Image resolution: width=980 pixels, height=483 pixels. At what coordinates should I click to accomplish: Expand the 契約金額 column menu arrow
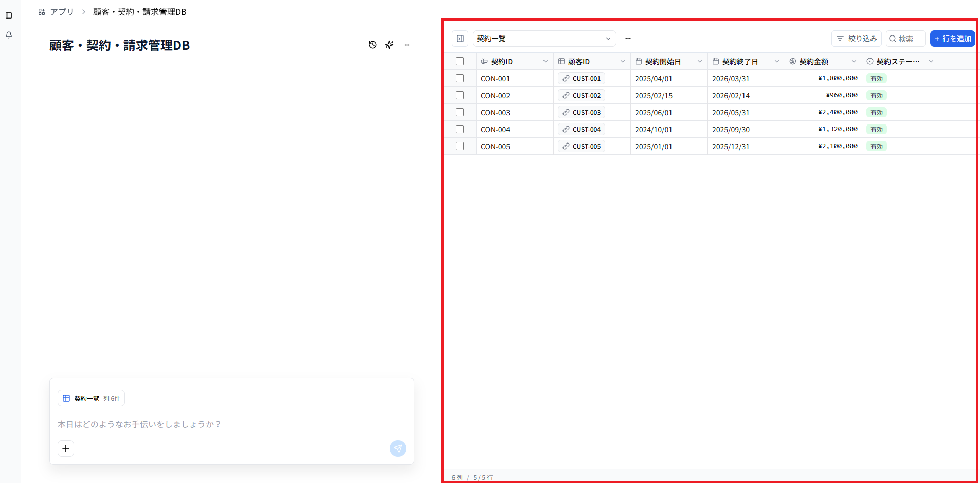[854, 61]
